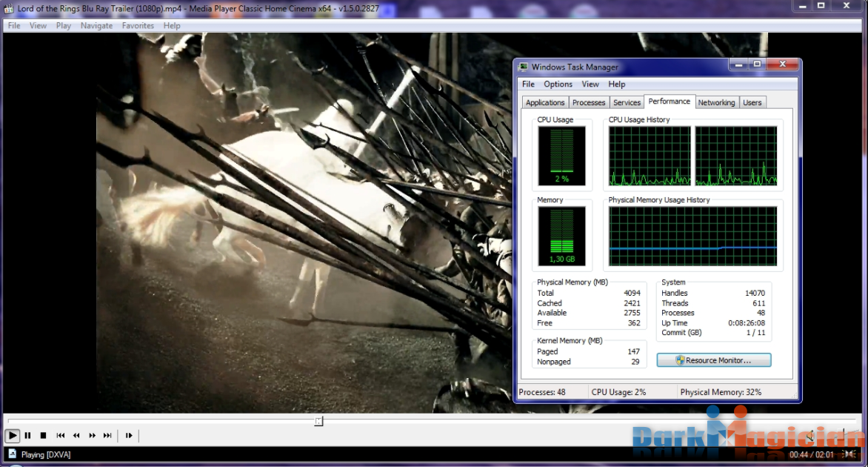Open the File menu in Media Player Classic
The image size is (868, 467).
[x=14, y=25]
